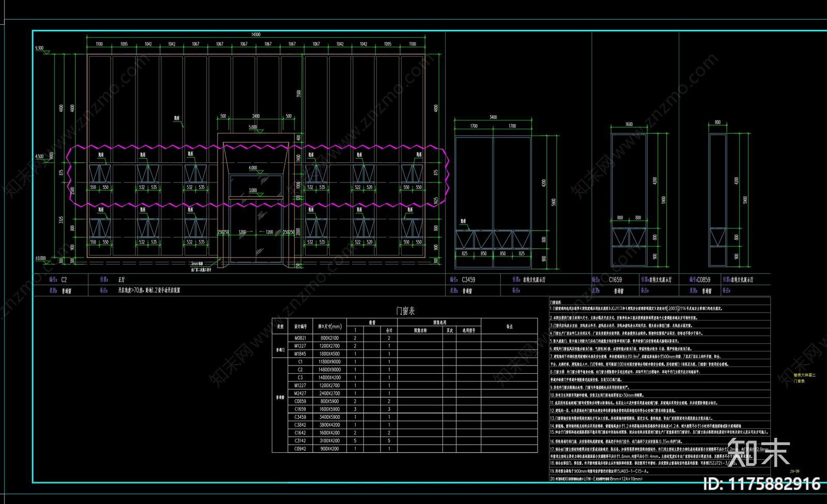
Task: Click the 类型 column header
Action: point(280,326)
